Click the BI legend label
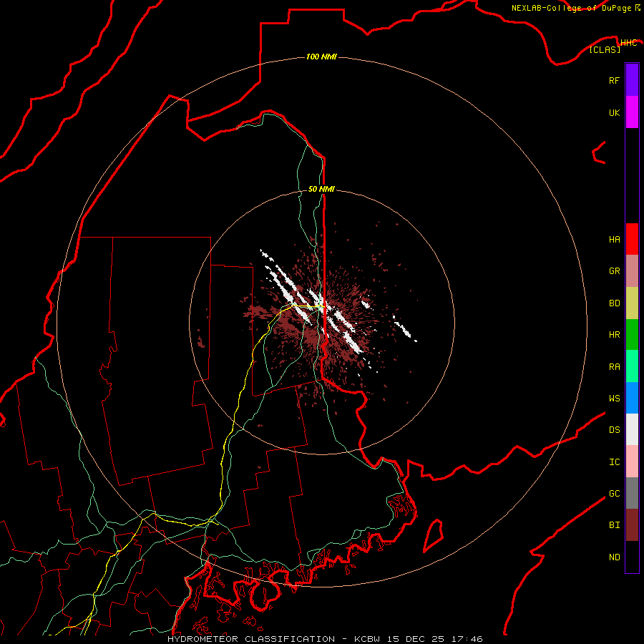644x644 pixels. click(614, 525)
